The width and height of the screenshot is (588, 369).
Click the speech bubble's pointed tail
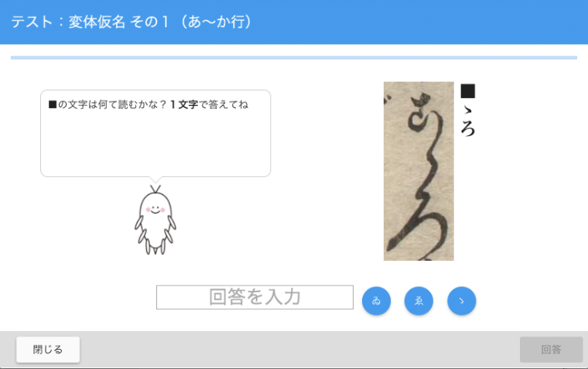(x=156, y=179)
